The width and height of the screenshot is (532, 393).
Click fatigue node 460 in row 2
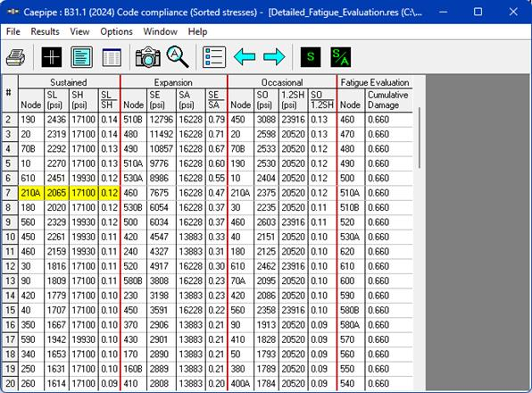pyautogui.click(x=351, y=120)
